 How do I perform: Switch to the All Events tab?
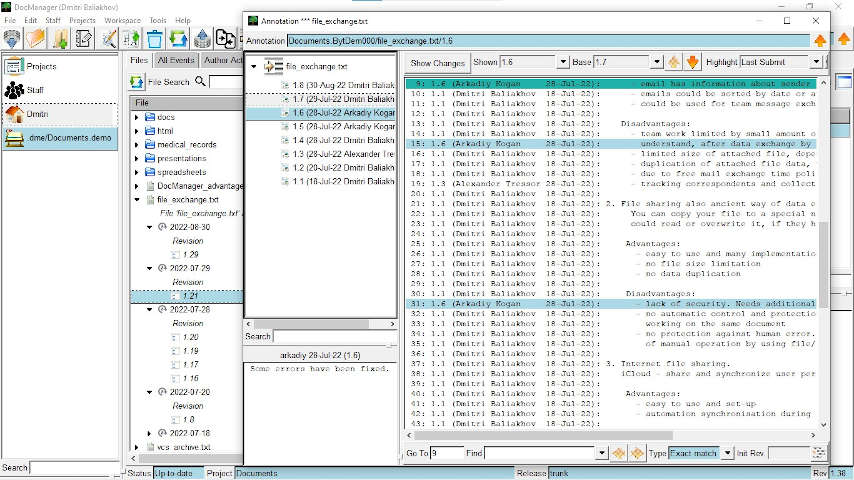pos(176,60)
